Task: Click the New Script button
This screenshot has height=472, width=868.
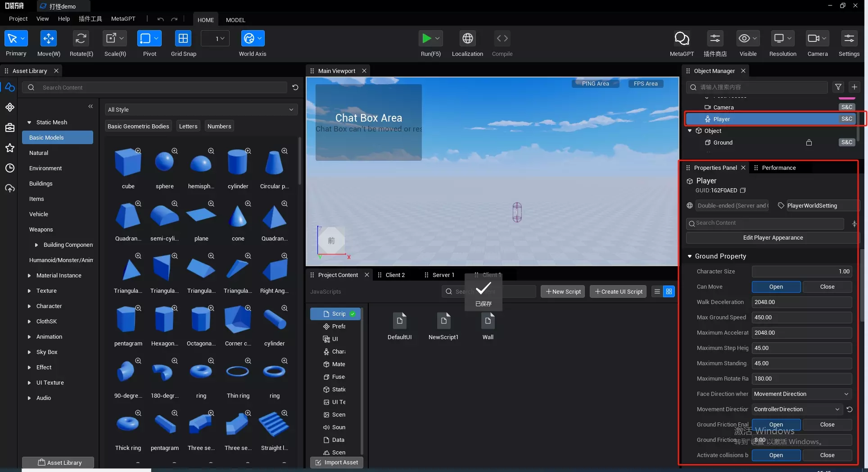Action: [563, 291]
